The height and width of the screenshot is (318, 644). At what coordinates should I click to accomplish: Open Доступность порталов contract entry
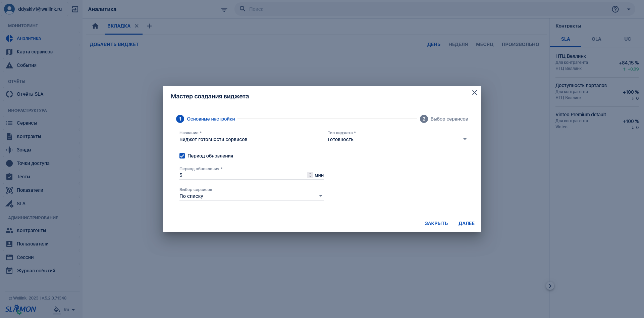click(x=597, y=92)
